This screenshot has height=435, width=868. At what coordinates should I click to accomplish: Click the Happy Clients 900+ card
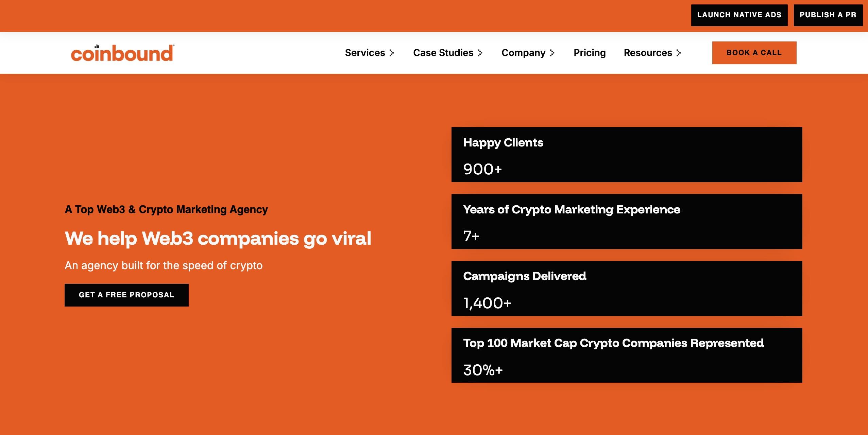pos(627,155)
